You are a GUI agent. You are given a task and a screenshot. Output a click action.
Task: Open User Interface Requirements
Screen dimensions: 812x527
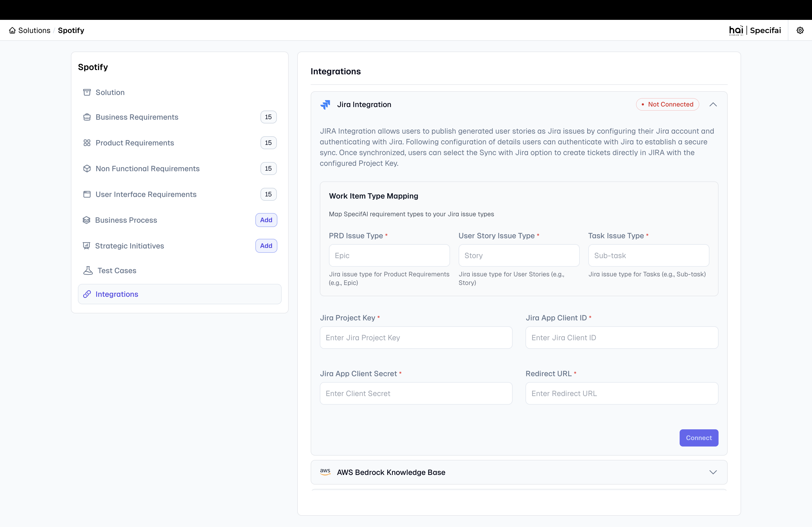pyautogui.click(x=180, y=194)
